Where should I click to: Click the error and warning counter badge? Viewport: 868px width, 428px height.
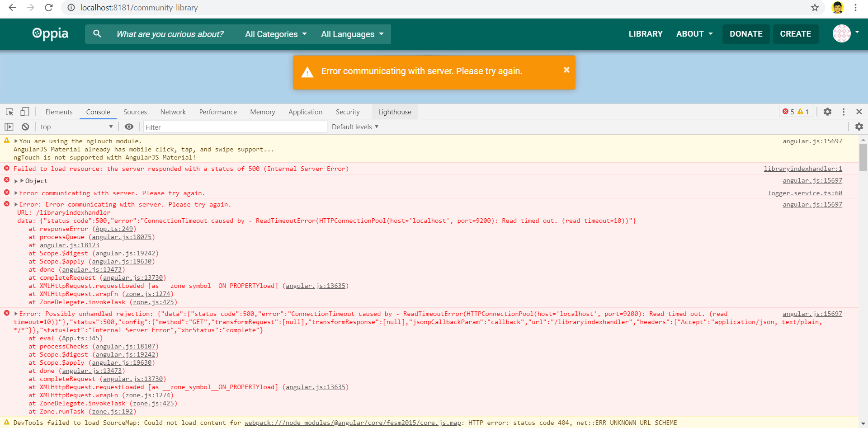796,112
